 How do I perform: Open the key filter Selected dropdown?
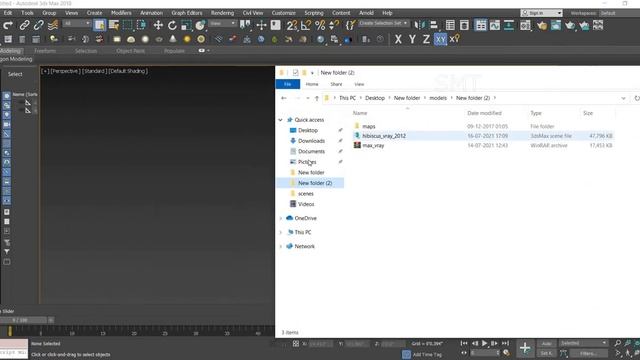coord(583,343)
